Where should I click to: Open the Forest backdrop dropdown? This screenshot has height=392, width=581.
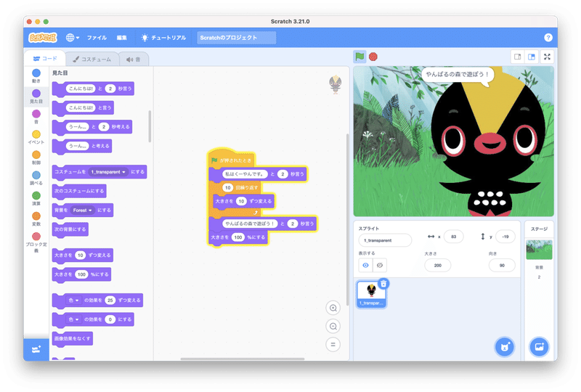[82, 210]
